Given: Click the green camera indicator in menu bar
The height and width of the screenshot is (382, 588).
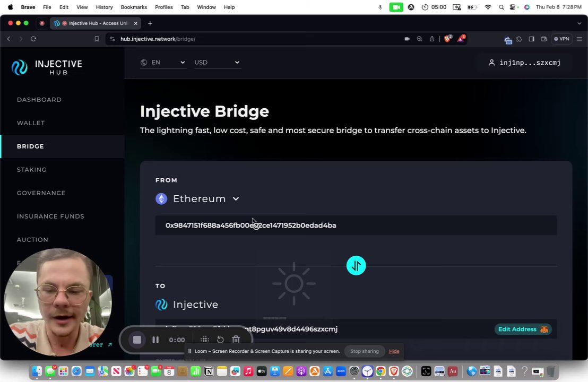Looking at the screenshot, I should (396, 7).
